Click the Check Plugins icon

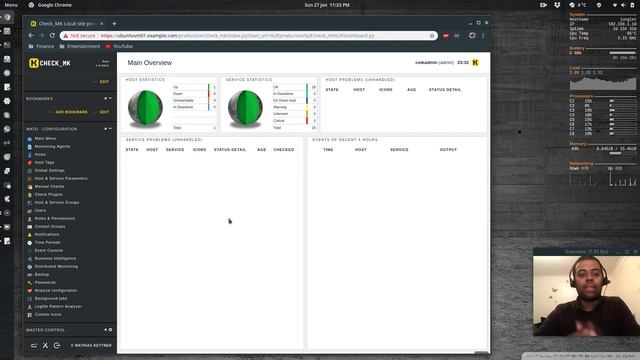[x=29, y=195]
